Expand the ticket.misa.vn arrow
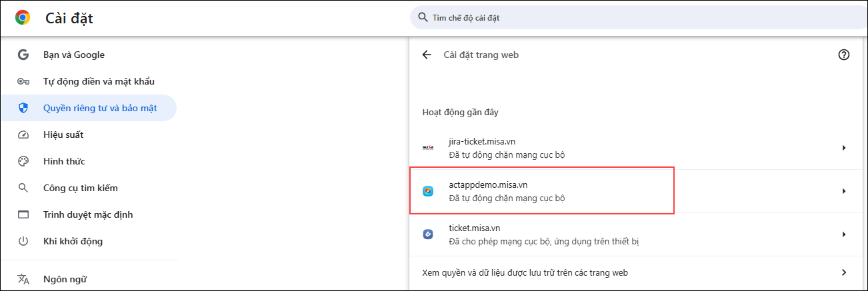Image resolution: width=868 pixels, height=291 pixels. [x=844, y=234]
